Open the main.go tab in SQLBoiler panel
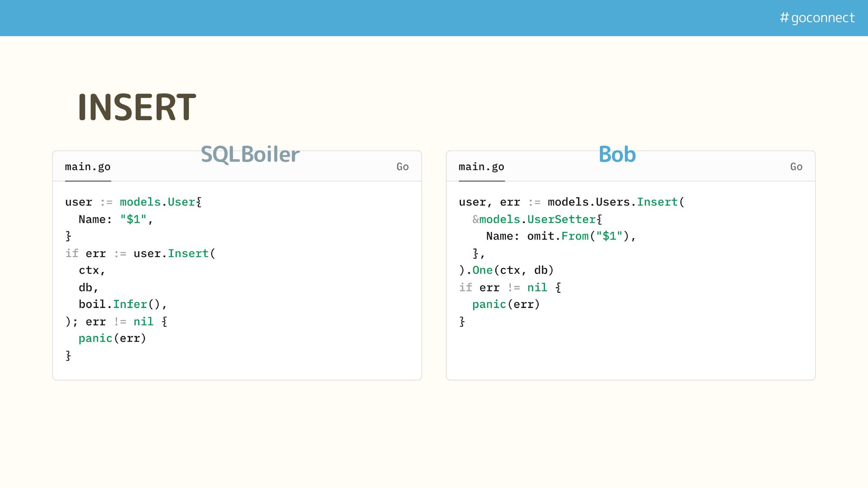 tap(88, 167)
